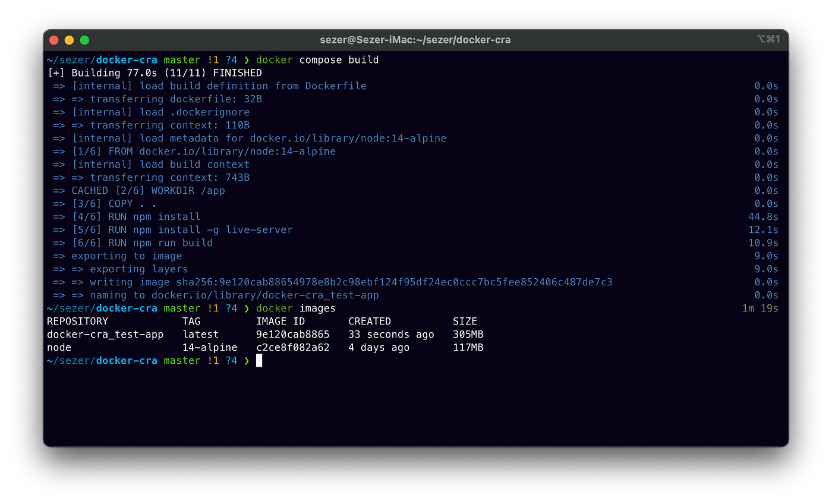832x504 pixels.
Task: Select 'transferring dockerfile: 32B' line
Action: coord(157,99)
